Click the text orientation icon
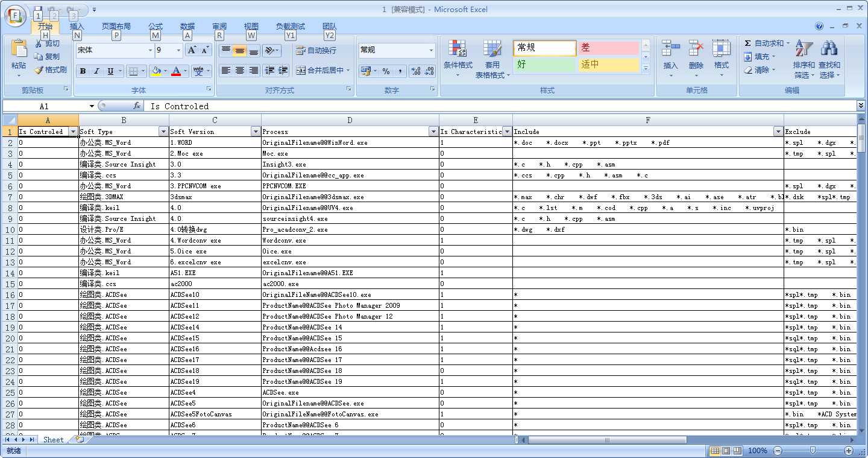Screen dimensions: 868x458 [270, 51]
